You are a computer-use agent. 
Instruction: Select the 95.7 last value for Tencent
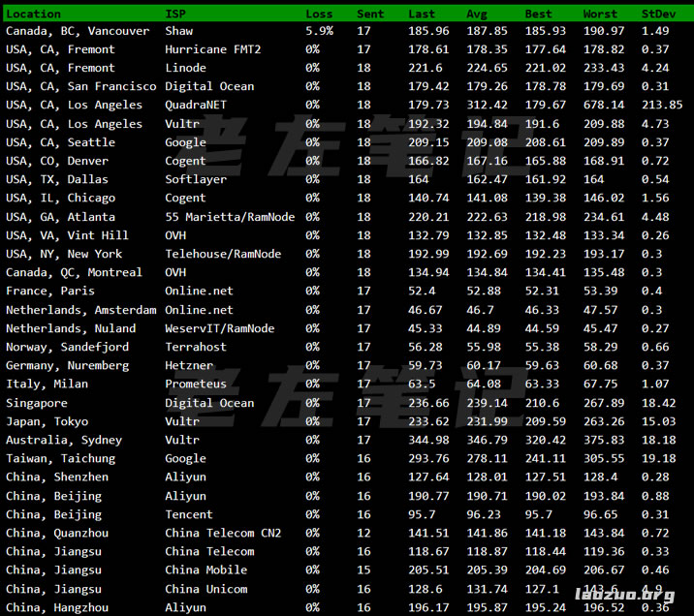point(422,514)
